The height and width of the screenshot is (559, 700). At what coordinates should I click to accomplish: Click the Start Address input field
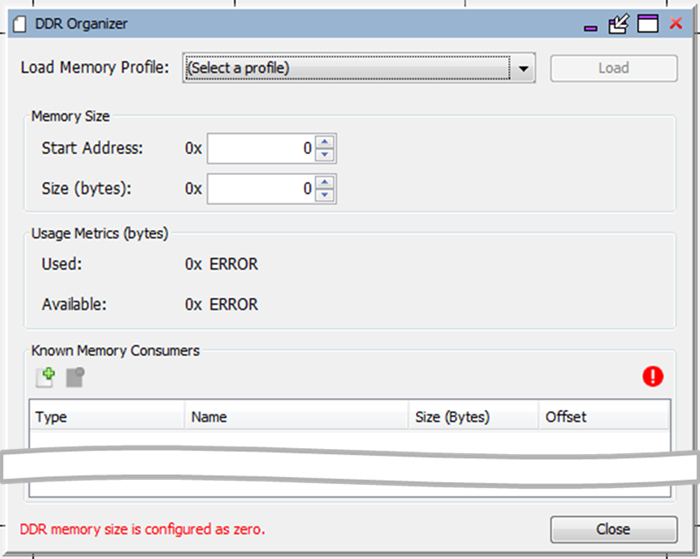262,148
